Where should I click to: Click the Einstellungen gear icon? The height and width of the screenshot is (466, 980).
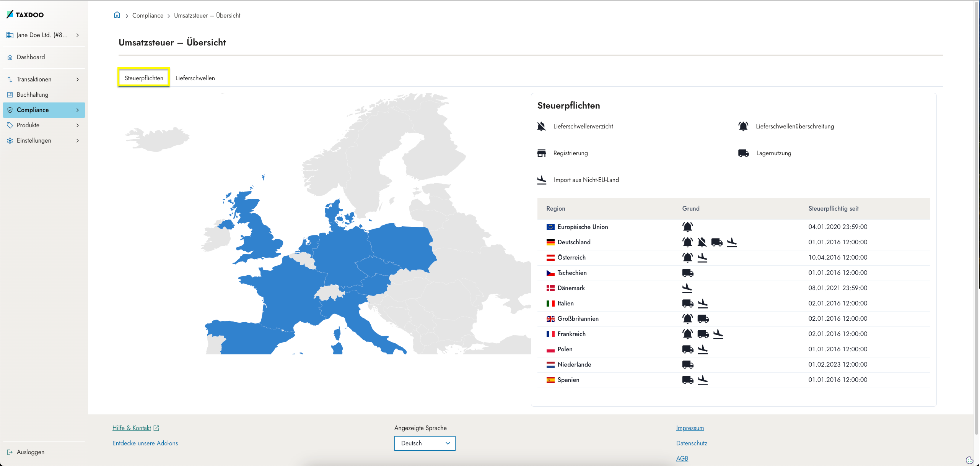(10, 141)
